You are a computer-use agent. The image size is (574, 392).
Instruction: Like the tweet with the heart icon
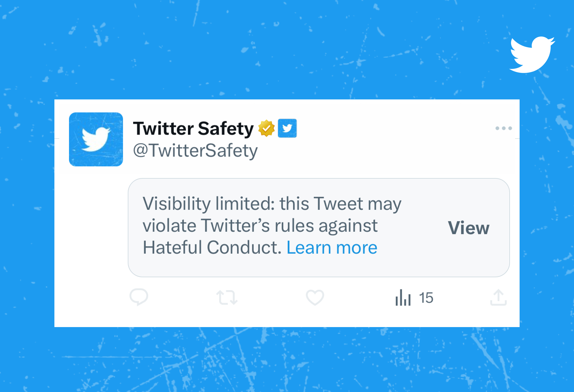315,297
